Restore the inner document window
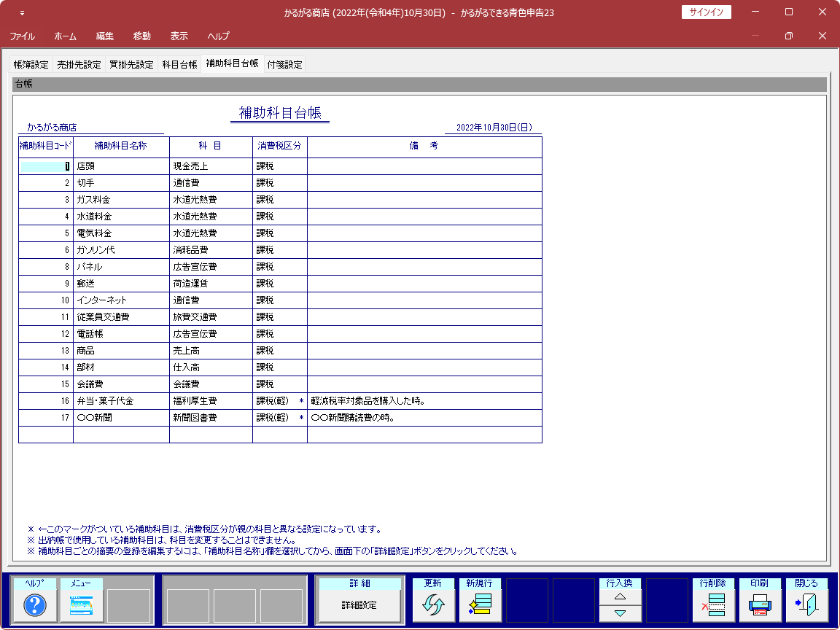Viewport: 840px width, 630px height. click(788, 36)
